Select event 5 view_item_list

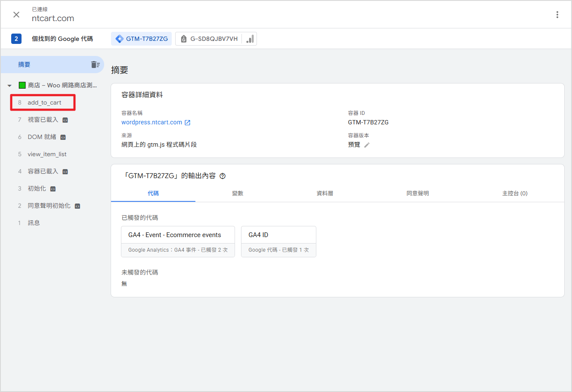pyautogui.click(x=47, y=154)
